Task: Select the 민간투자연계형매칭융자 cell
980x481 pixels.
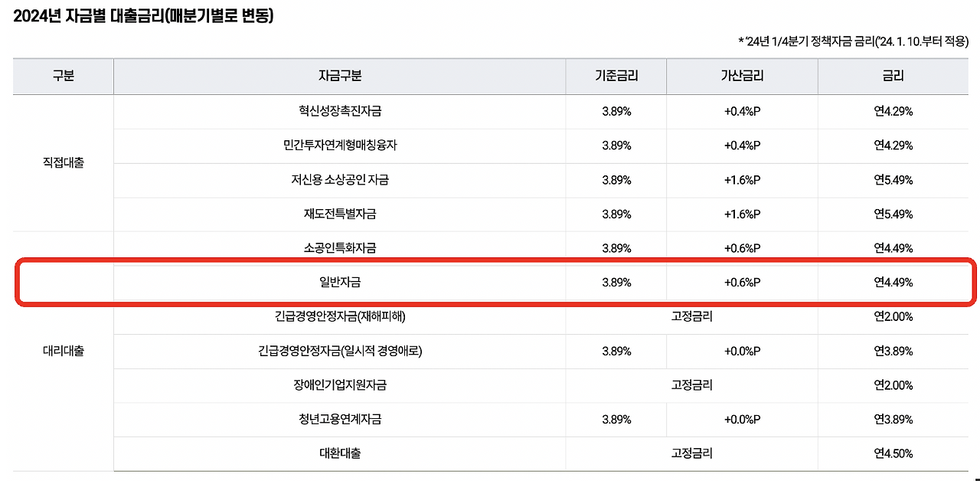Action: pyautogui.click(x=340, y=146)
